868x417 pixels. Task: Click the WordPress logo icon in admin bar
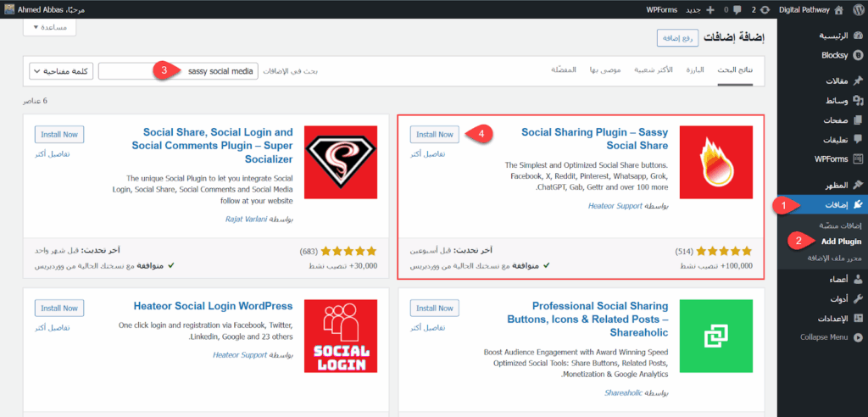pyautogui.click(x=858, y=9)
